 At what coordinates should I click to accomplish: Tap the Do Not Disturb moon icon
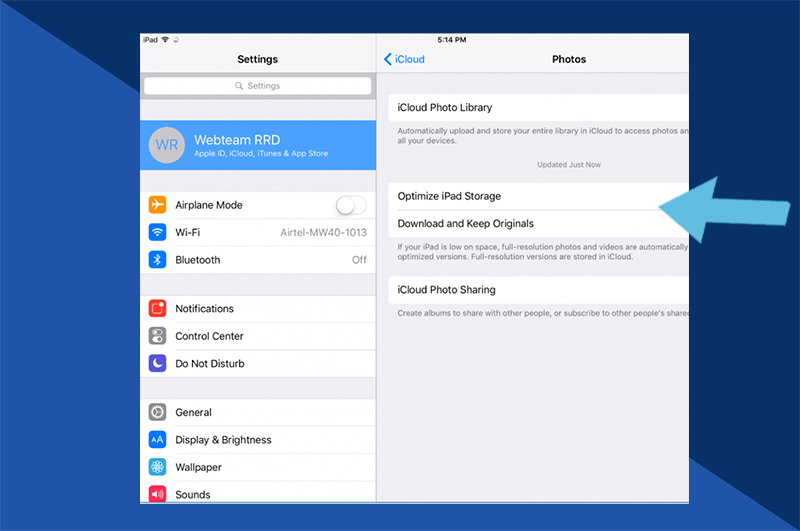pos(157,363)
